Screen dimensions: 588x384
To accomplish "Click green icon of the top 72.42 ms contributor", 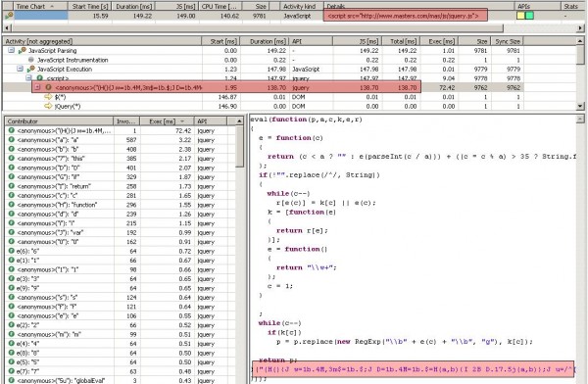I will click(11, 130).
